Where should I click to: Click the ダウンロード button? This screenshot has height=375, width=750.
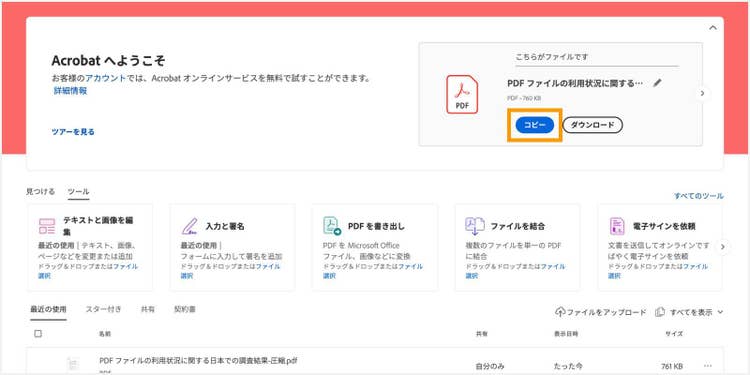[592, 125]
